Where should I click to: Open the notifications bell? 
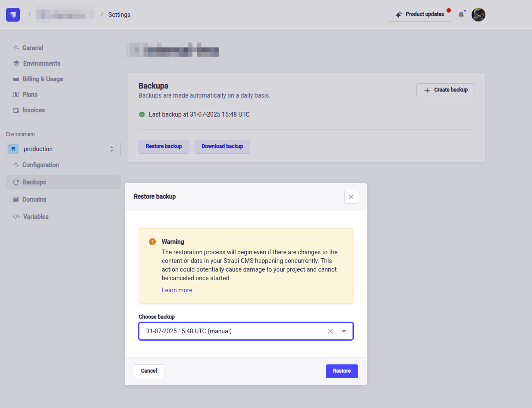pos(461,15)
